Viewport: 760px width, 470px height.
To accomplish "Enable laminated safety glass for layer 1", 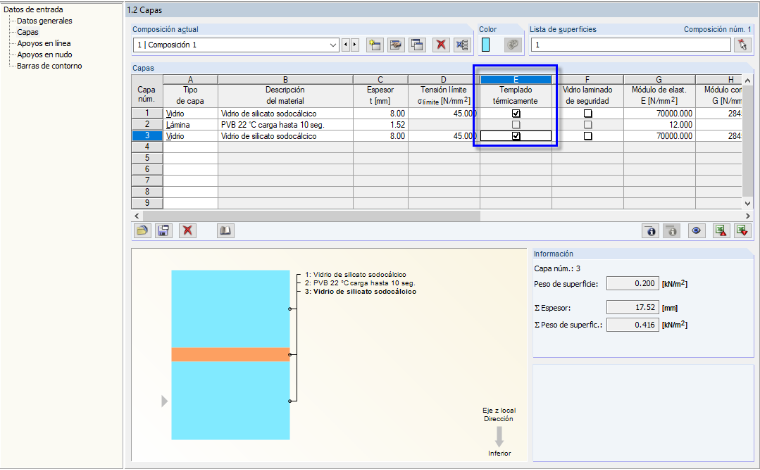I will click(588, 113).
